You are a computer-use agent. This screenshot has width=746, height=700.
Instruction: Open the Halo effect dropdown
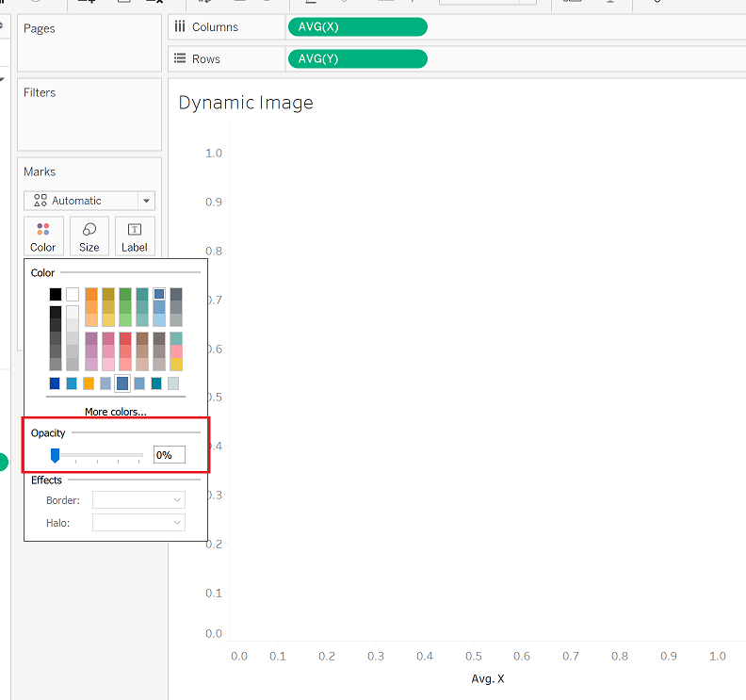click(138, 523)
